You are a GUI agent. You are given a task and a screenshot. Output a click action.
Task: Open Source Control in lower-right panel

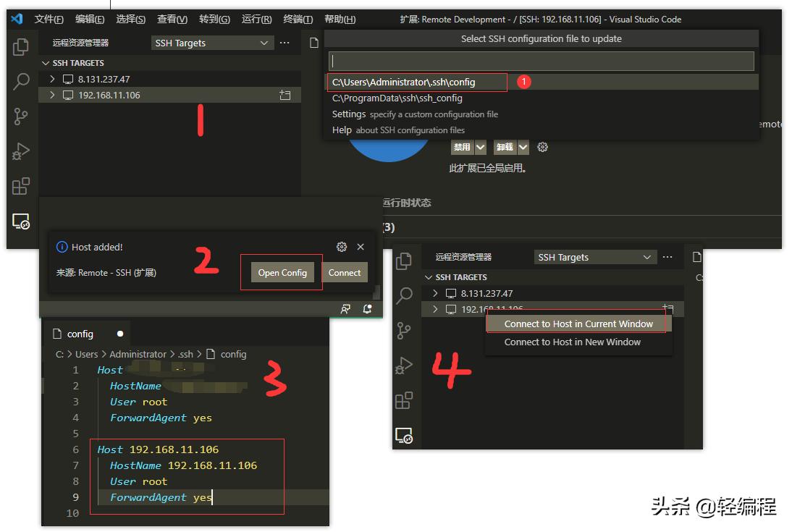tap(403, 330)
